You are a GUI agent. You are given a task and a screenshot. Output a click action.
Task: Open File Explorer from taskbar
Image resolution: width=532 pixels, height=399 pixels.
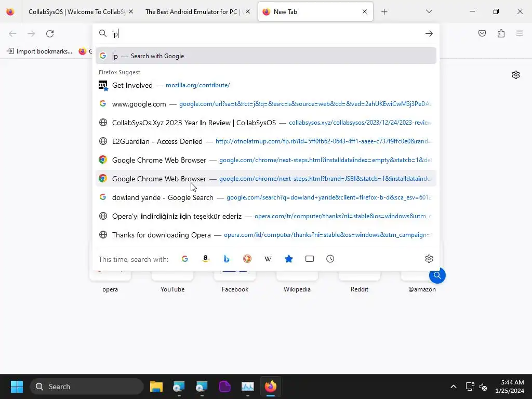pos(156,387)
